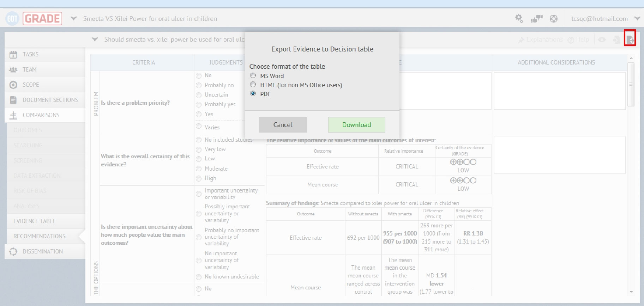Open the account dropdown arrow by email

point(637,18)
